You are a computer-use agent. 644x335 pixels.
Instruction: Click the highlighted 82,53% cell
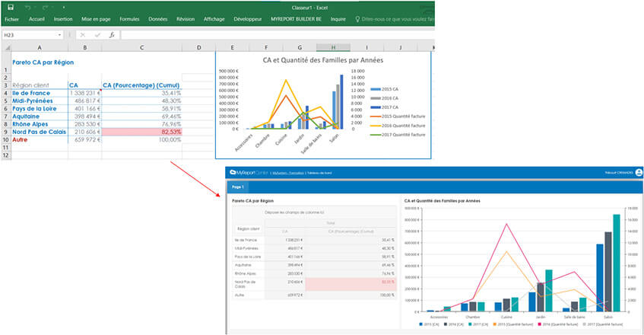click(141, 132)
